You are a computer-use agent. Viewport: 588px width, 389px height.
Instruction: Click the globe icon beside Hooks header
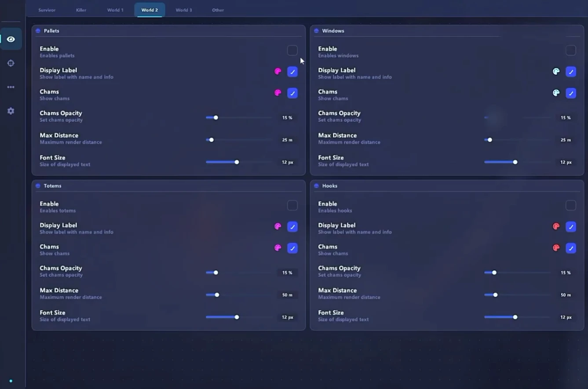click(x=316, y=186)
